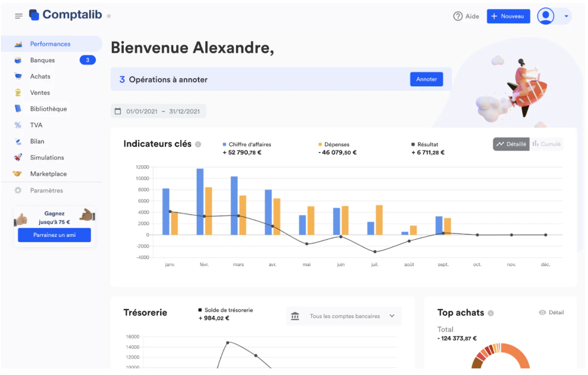Click the '- 46 079,50 €' expenses value
588x375 pixels.
pyautogui.click(x=338, y=153)
